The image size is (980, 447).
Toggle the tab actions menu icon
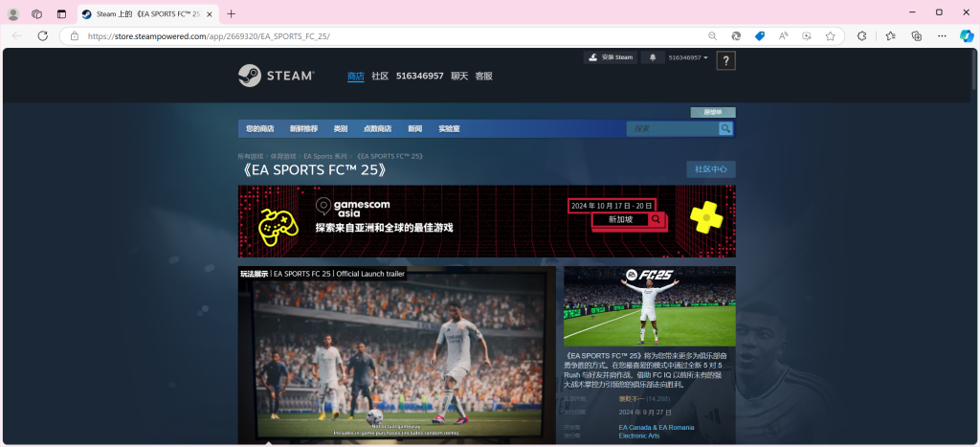point(61,13)
